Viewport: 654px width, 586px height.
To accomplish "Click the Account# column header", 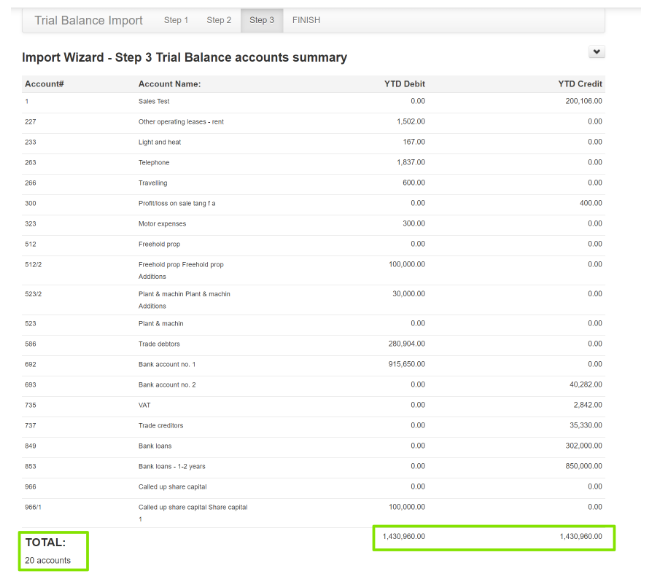I will point(44,84).
